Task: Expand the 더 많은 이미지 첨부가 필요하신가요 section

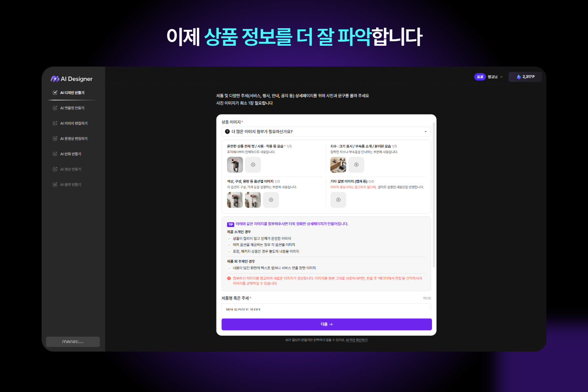Action: pos(326,131)
